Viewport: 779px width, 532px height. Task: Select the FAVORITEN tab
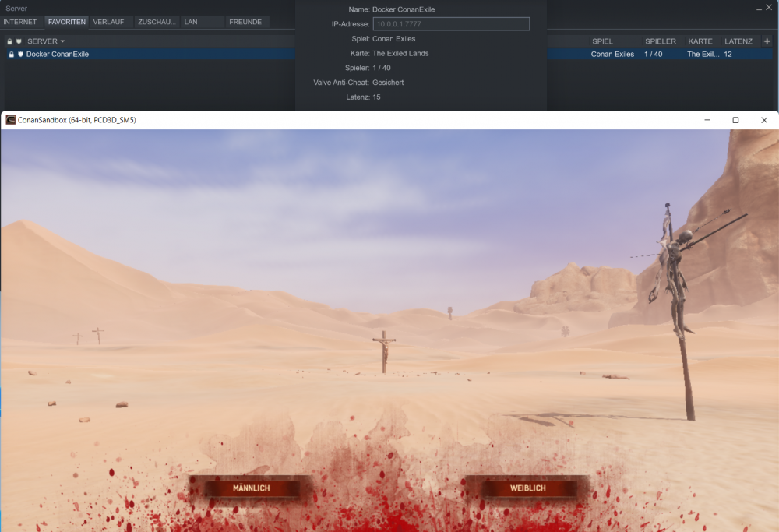66,22
